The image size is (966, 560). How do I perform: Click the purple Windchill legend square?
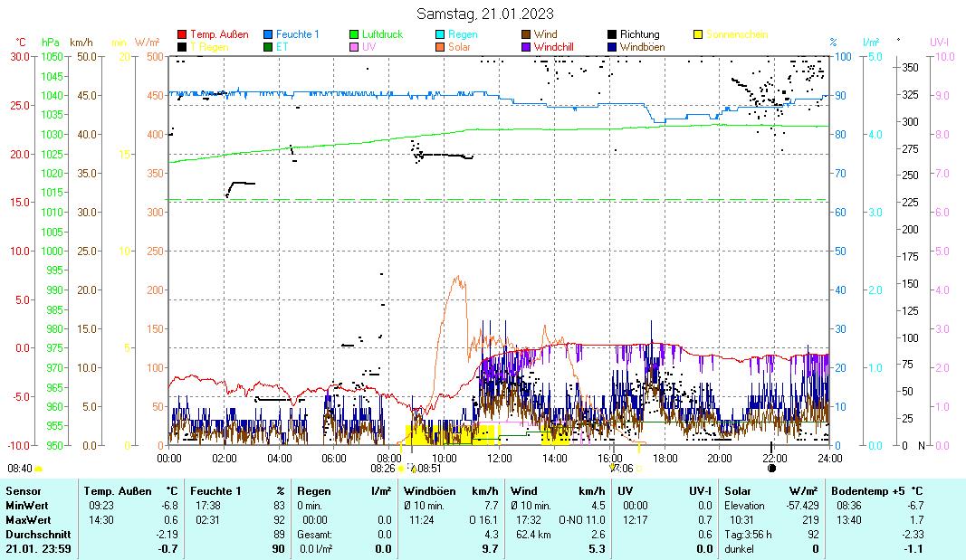coord(526,46)
